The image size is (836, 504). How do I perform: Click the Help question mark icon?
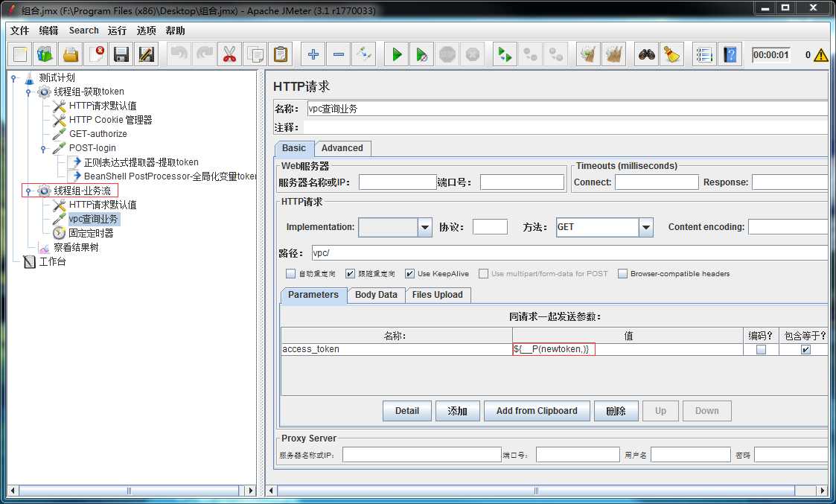(x=730, y=54)
